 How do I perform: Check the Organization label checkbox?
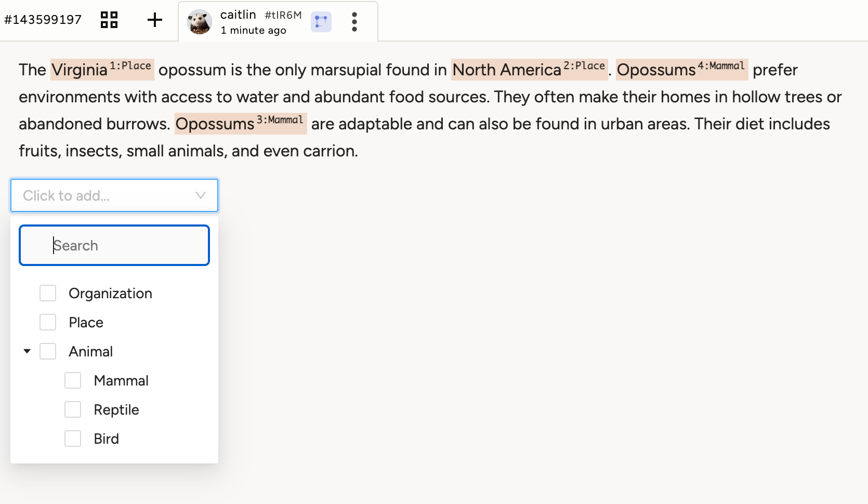(x=47, y=293)
